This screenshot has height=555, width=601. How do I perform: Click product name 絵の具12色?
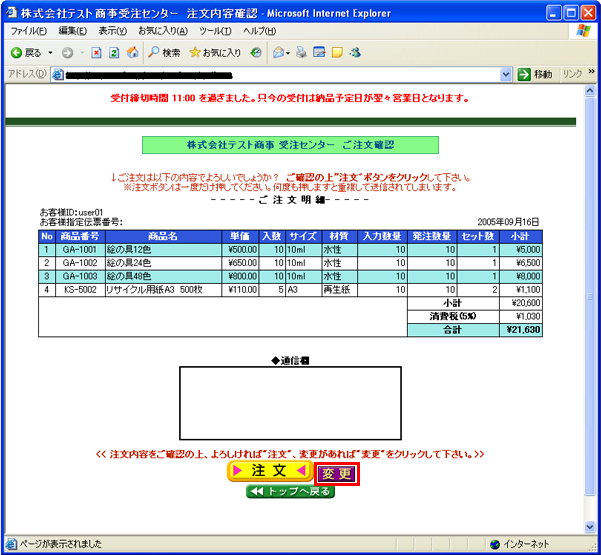click(129, 250)
